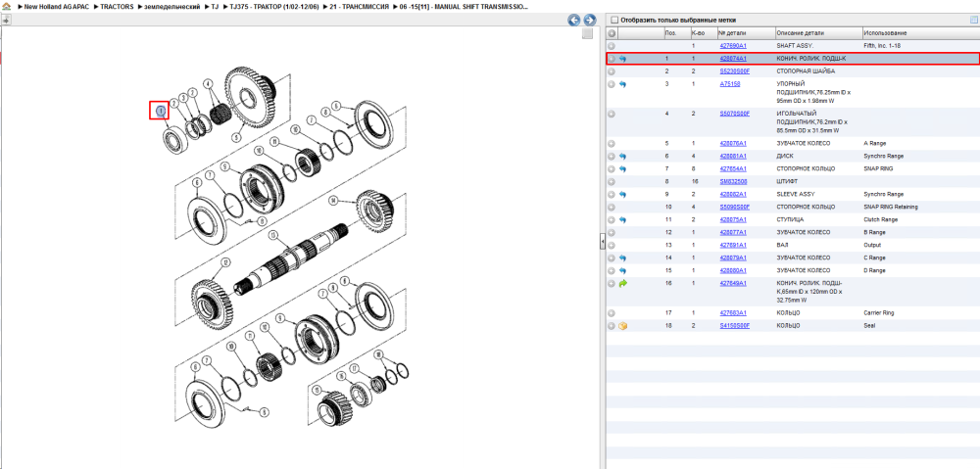Select callout 13 by the shaft

272,235
